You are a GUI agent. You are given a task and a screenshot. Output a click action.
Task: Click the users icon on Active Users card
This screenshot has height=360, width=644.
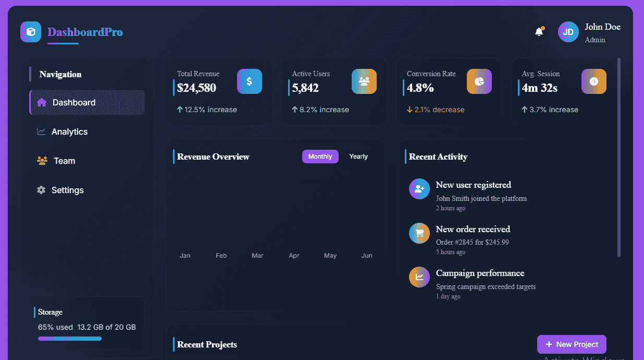364,81
